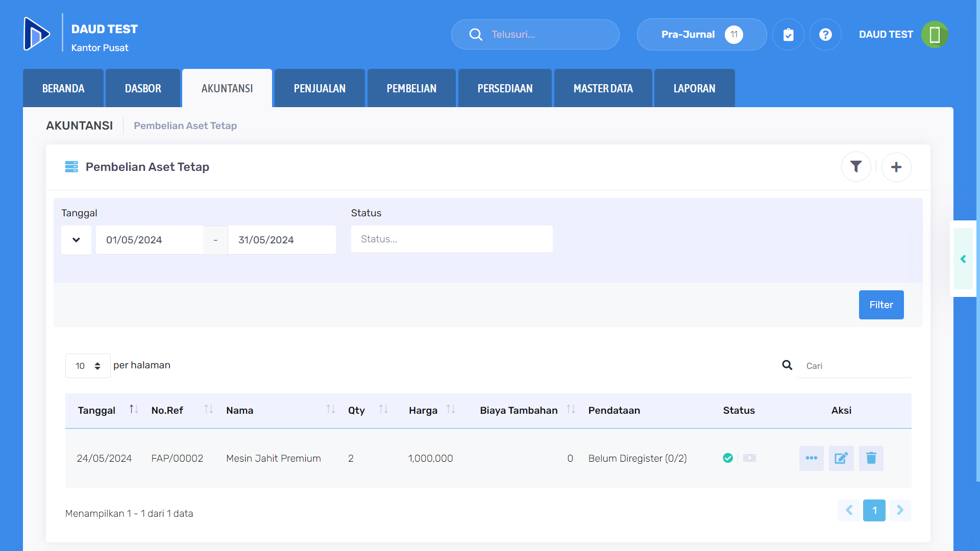Click the Status column header
The height and width of the screenshot is (551, 980).
click(x=739, y=410)
